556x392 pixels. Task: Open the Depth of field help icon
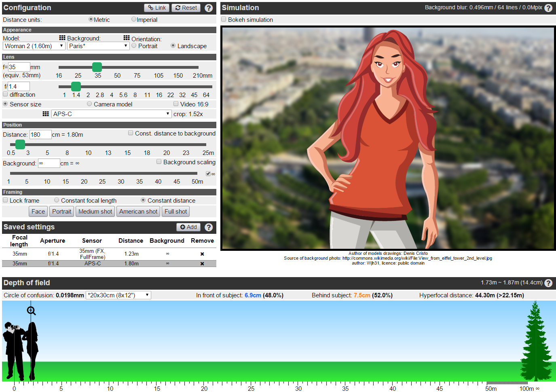[548, 283]
